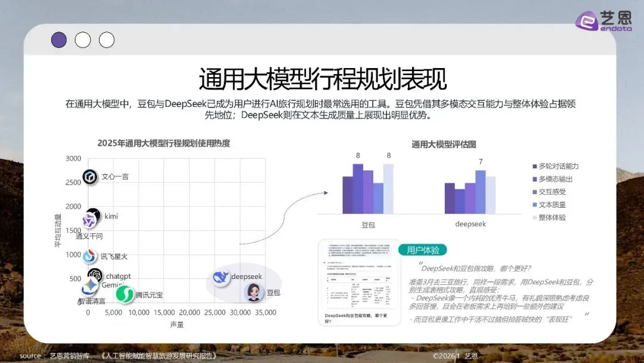This screenshot has height=363, width=644.
Task: Click the filled purple circle in the header
Action: click(x=58, y=40)
